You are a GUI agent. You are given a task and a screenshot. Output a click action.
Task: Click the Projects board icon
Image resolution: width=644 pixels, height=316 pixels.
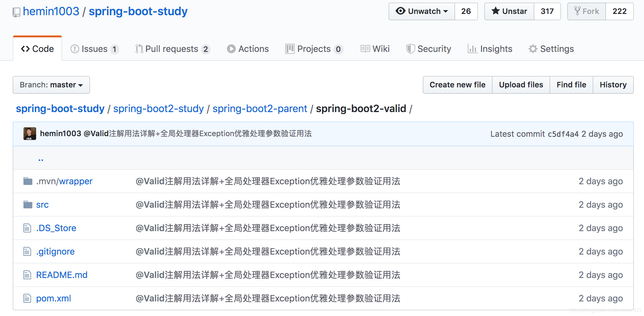pos(290,49)
